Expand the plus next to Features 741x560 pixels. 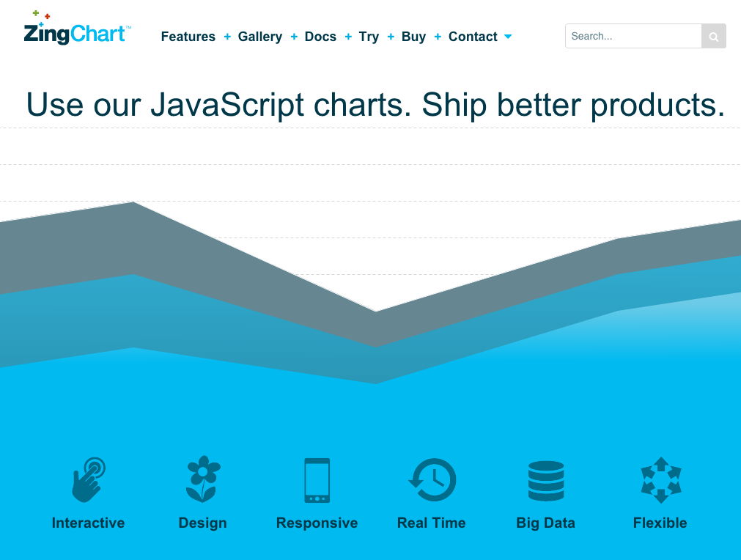click(226, 36)
